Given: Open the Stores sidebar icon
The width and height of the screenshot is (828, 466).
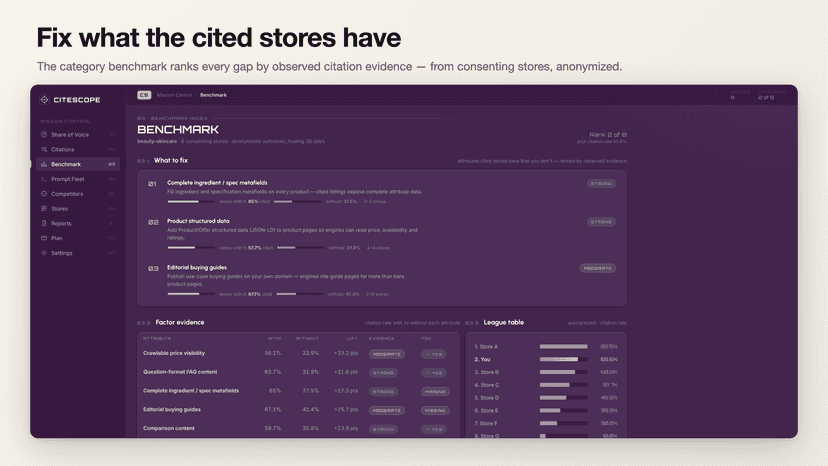Looking at the screenshot, I should click(x=44, y=209).
